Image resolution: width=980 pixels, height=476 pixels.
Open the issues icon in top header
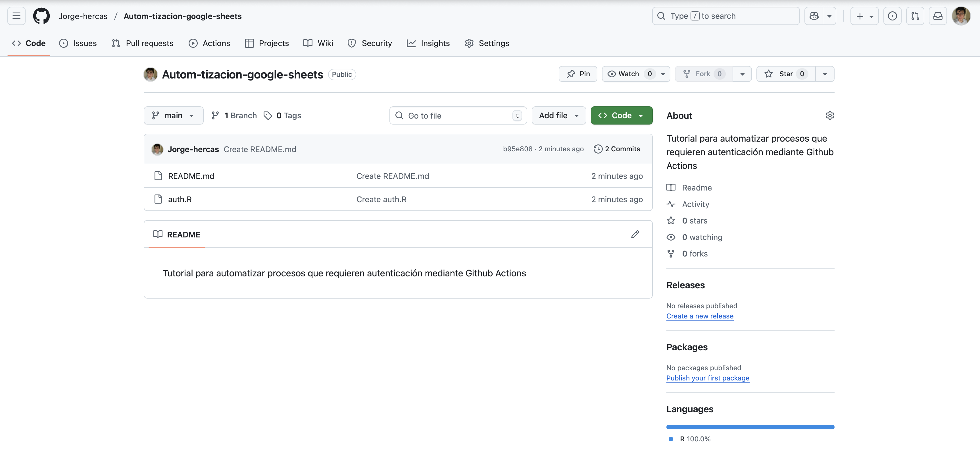[892, 16]
